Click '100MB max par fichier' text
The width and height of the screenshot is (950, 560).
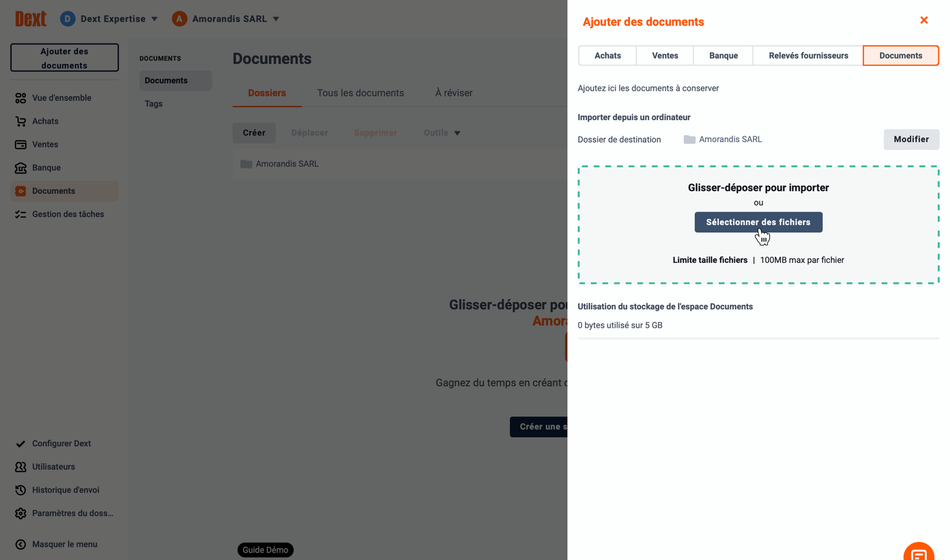[802, 260]
